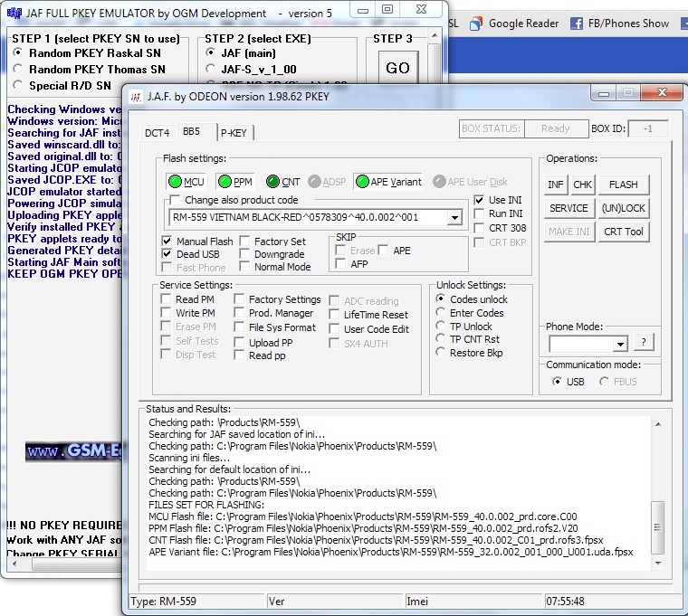688x616 pixels.
Task: Select the TP Unlock radio button
Action: coord(441,326)
